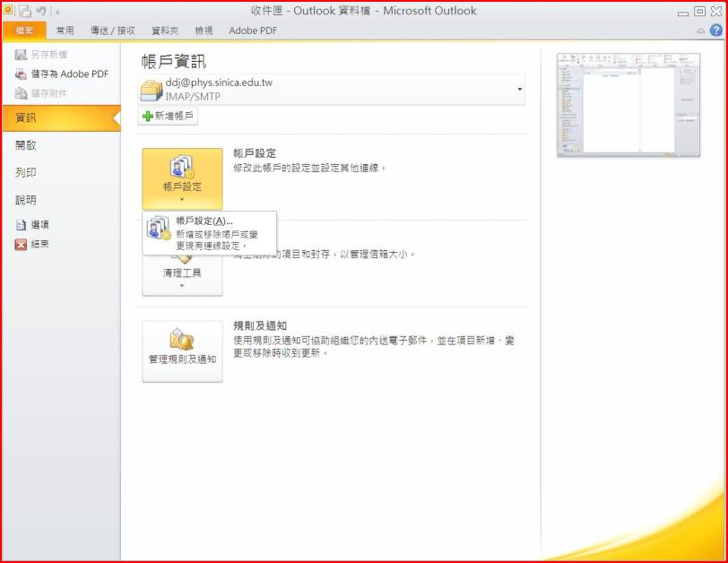This screenshot has width=728, height=563.
Task: Select 帳戶設定(A)... from the popup menu
Action: coord(210,233)
